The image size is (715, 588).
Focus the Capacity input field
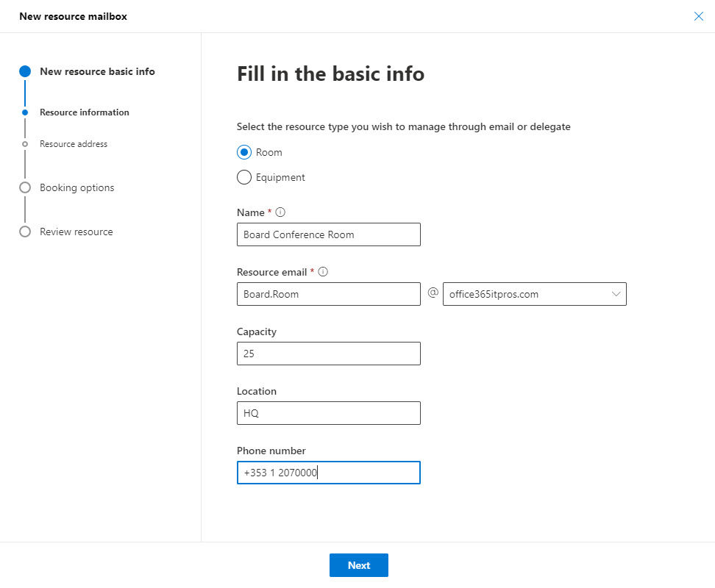pos(328,354)
